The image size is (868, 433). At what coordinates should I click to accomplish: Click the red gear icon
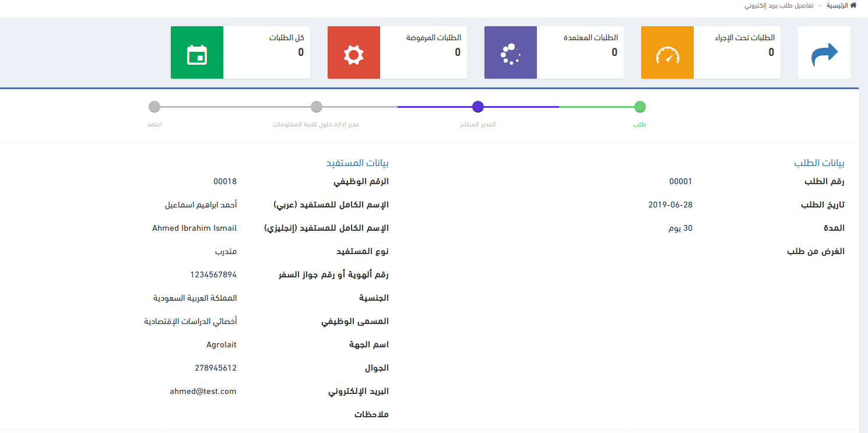pos(353,53)
